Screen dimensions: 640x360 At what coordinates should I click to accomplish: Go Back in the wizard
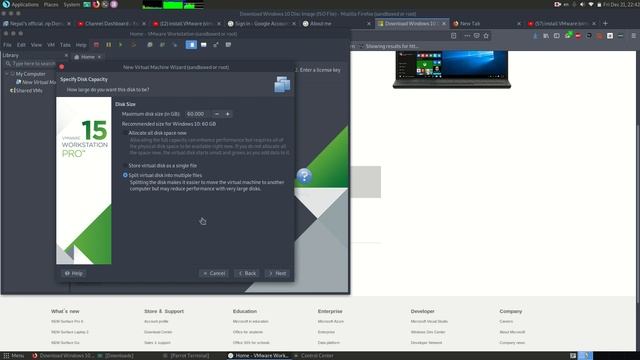click(247, 273)
